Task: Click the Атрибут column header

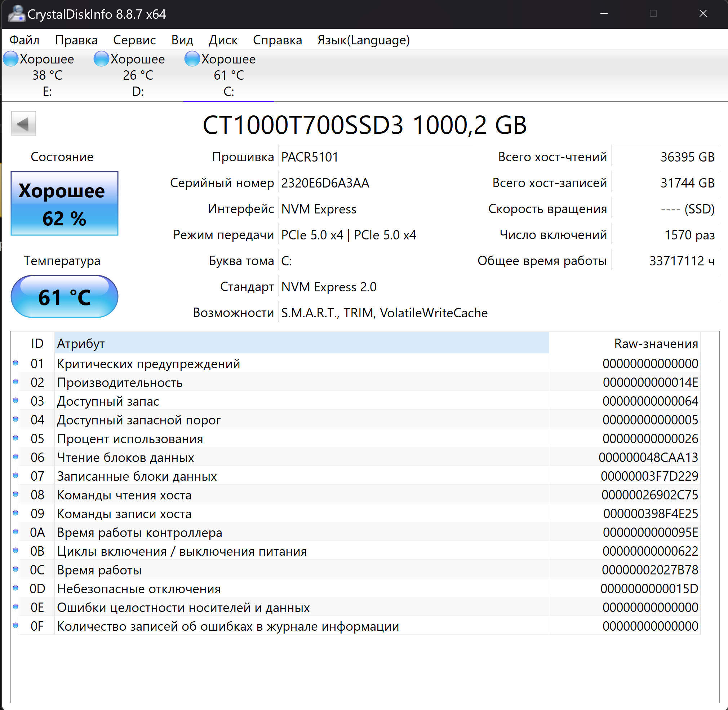Action: (302, 343)
